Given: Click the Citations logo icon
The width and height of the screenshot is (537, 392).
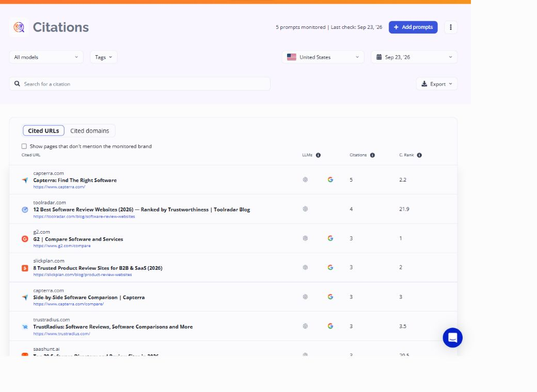Looking at the screenshot, I should [19, 27].
